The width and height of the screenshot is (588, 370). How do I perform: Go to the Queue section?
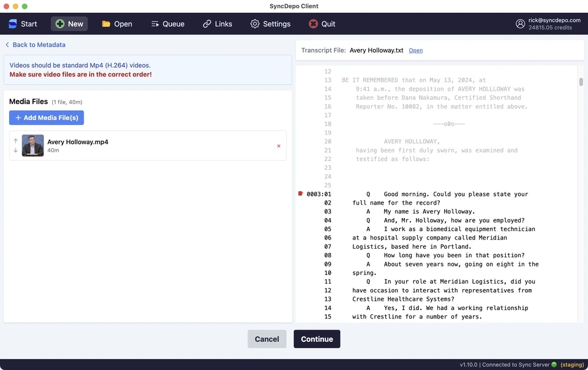tap(168, 24)
